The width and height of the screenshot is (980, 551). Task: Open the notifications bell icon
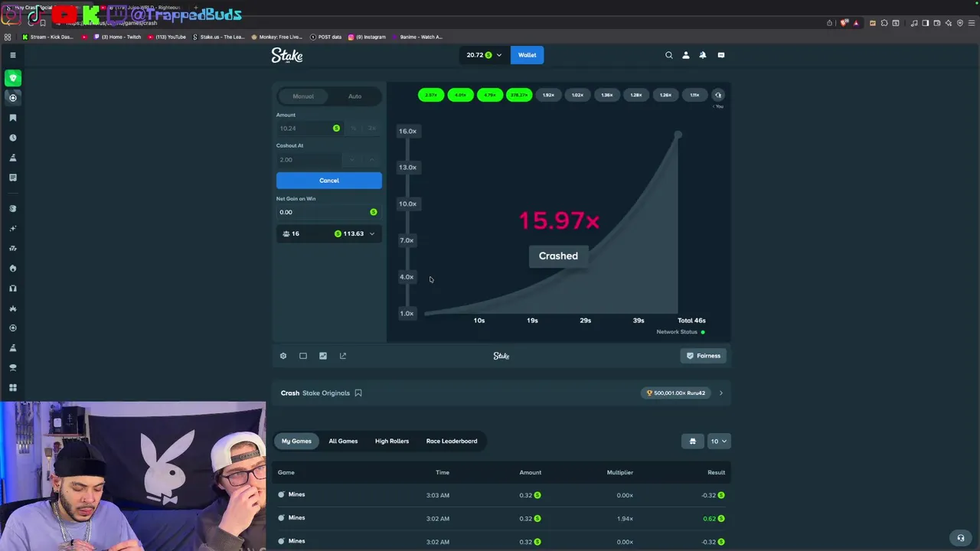[x=703, y=55]
